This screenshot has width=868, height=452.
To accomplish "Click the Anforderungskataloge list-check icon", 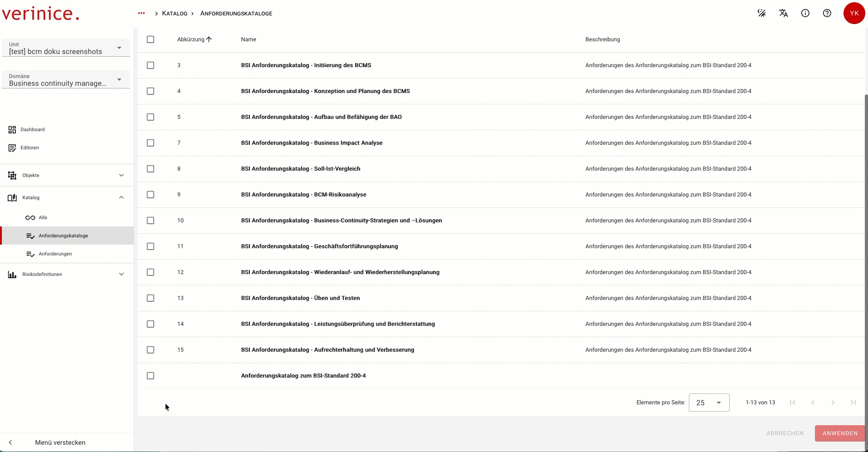I will point(30,236).
